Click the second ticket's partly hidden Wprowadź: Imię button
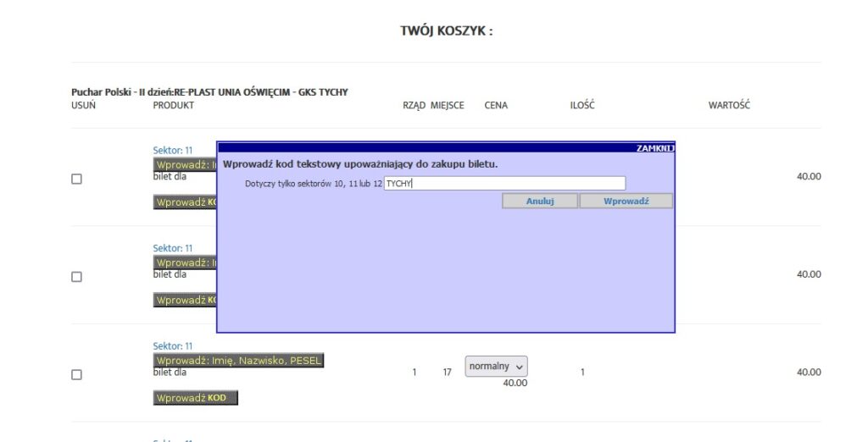 coord(185,262)
